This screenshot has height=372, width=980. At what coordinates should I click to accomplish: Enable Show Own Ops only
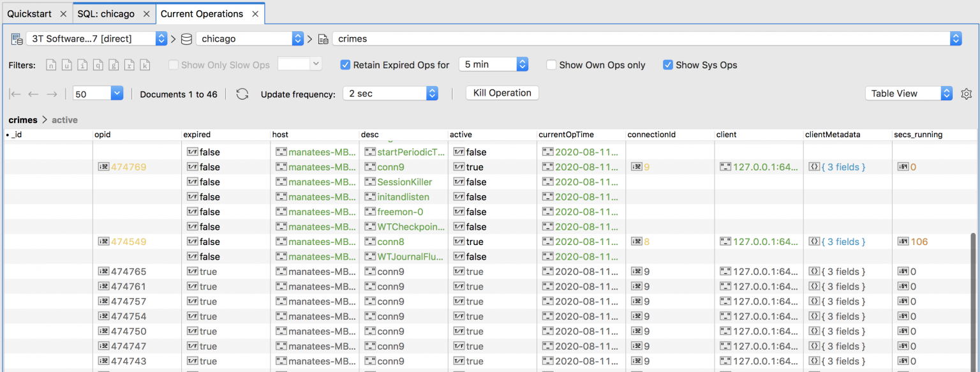click(x=550, y=64)
